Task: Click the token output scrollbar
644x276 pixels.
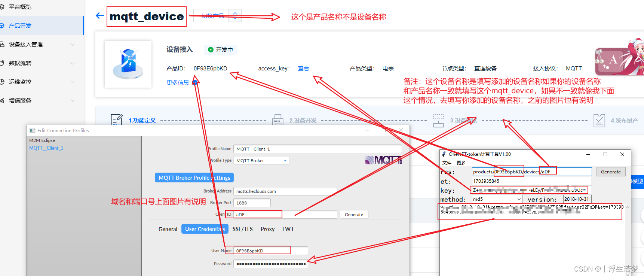Action: pos(628,239)
